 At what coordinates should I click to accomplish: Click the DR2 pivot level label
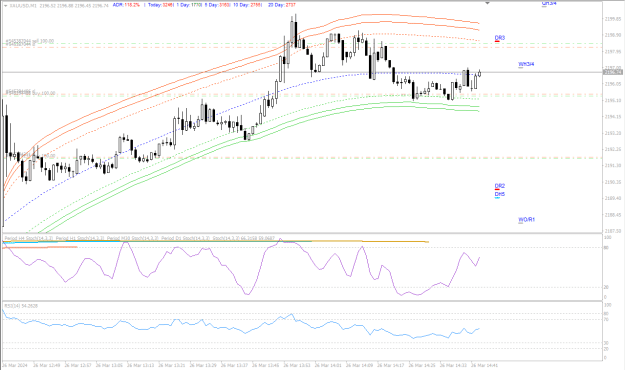(x=499, y=186)
